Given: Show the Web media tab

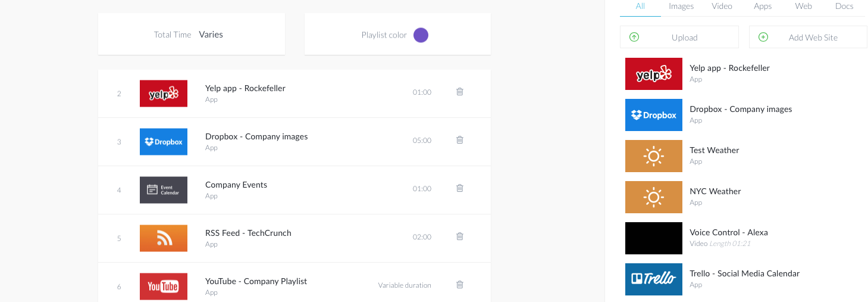Looking at the screenshot, I should pos(804,7).
